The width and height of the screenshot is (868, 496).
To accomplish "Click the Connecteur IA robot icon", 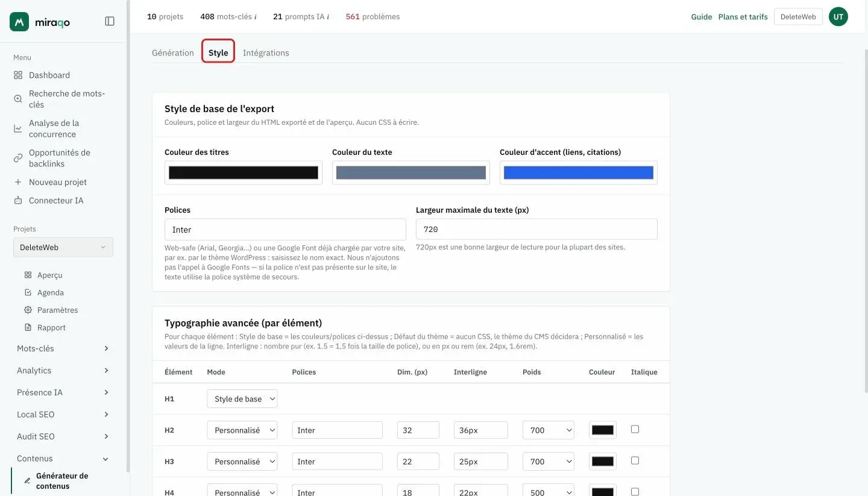I will pos(18,201).
